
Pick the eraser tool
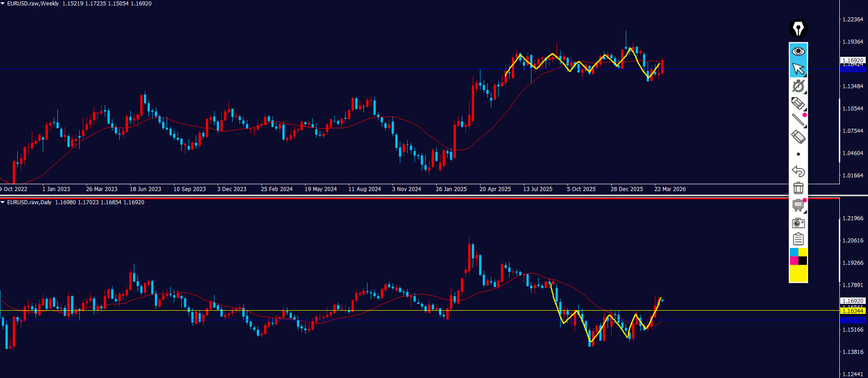pyautogui.click(x=798, y=137)
